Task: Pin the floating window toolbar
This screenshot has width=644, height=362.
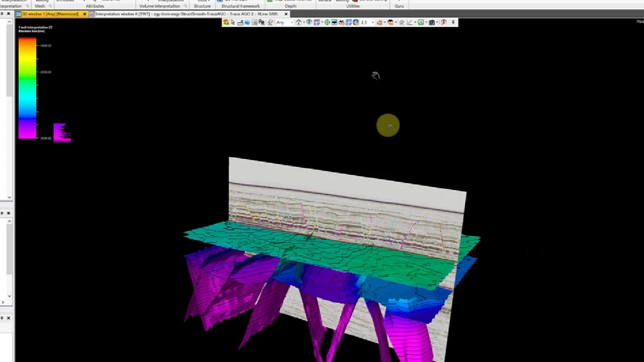Action: [x=453, y=23]
